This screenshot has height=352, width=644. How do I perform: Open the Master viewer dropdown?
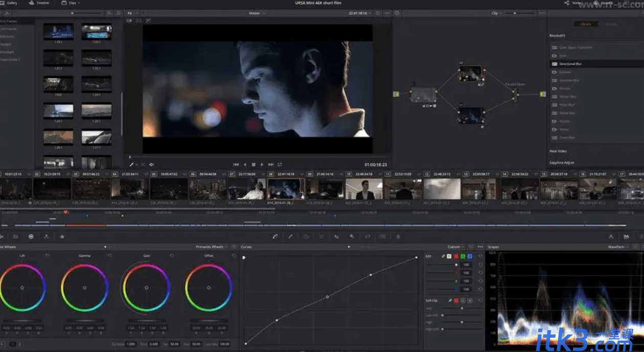tap(257, 13)
